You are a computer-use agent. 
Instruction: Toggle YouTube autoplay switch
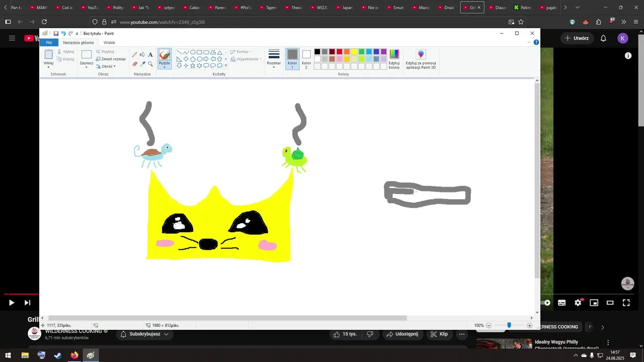point(546,303)
